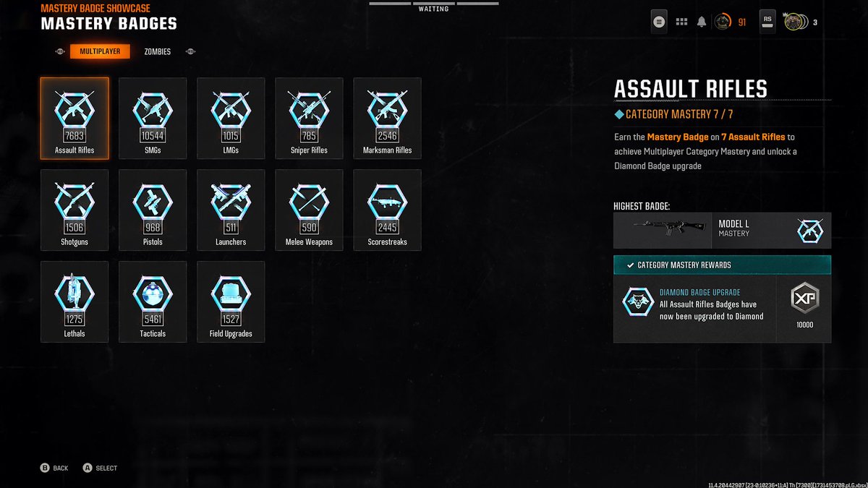Open the notifications bell
Screen dimensions: 868x488
701,22
